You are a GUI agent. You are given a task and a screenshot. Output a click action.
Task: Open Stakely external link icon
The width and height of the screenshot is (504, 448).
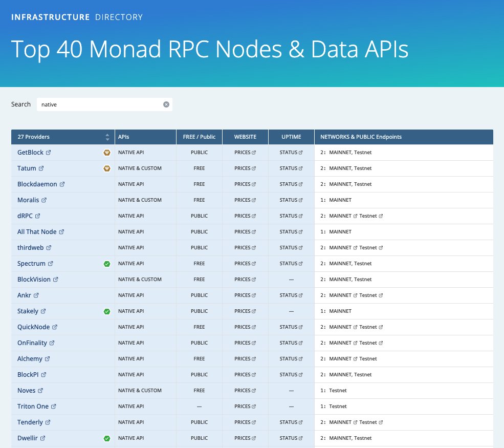(x=43, y=311)
